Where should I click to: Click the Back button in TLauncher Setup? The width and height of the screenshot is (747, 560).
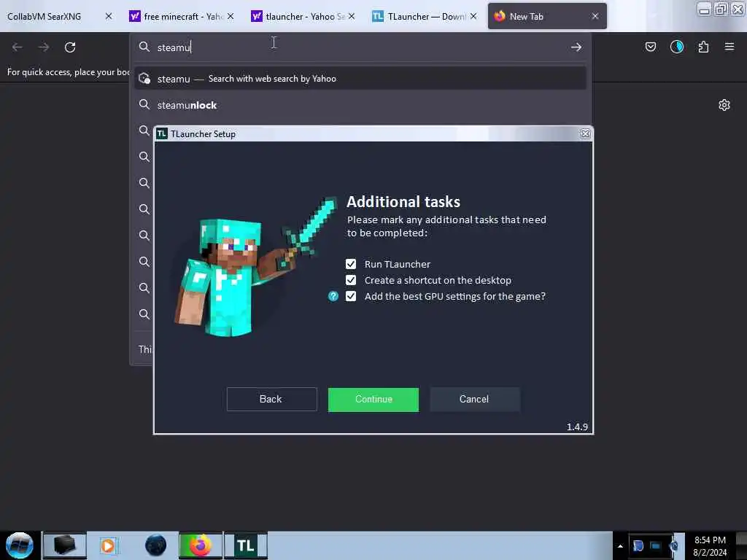tap(271, 399)
